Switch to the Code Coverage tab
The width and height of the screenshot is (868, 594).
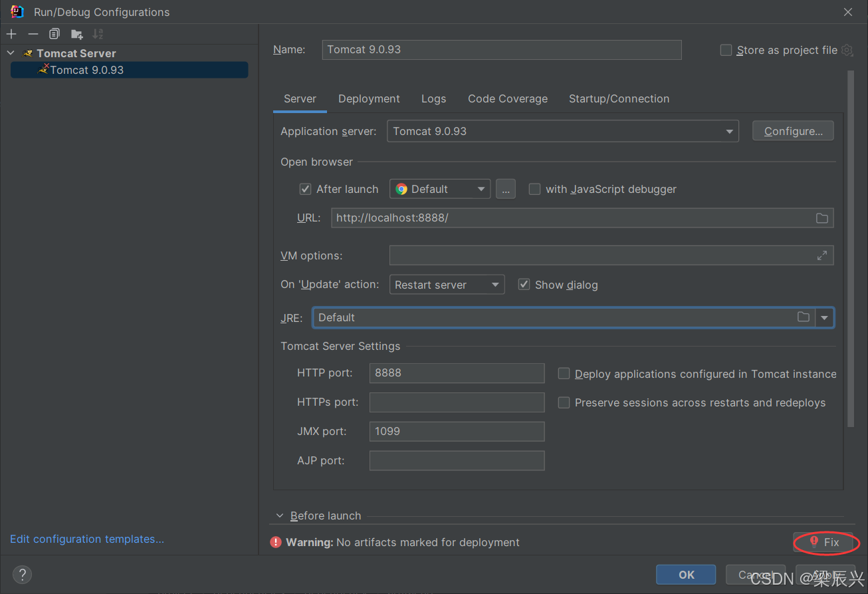pyautogui.click(x=508, y=98)
